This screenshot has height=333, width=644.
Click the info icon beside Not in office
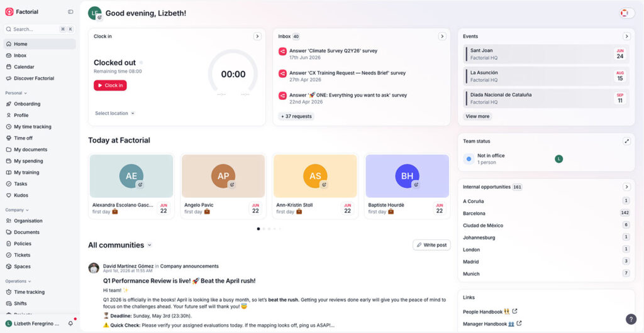469,159
